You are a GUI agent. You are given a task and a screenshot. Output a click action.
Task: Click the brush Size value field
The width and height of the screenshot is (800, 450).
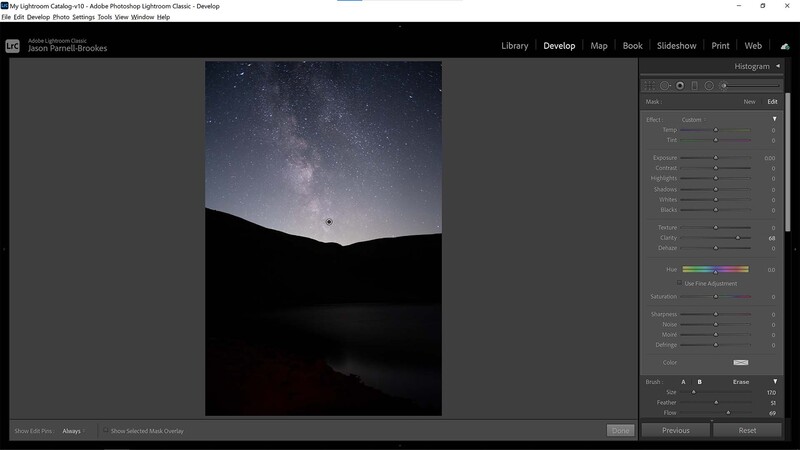click(771, 393)
